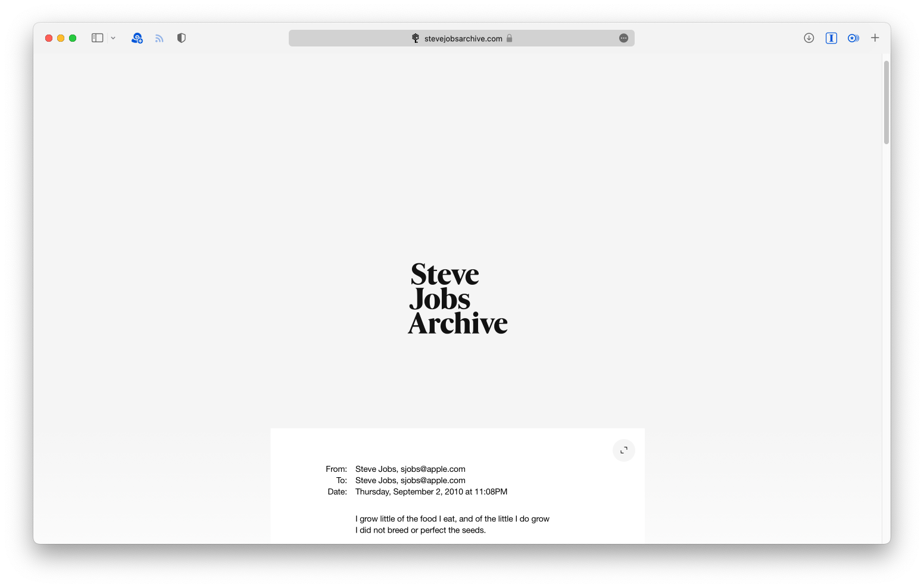The height and width of the screenshot is (588, 924).
Task: Open the chevron dropdown next to the sidebar button
Action: pyautogui.click(x=113, y=38)
